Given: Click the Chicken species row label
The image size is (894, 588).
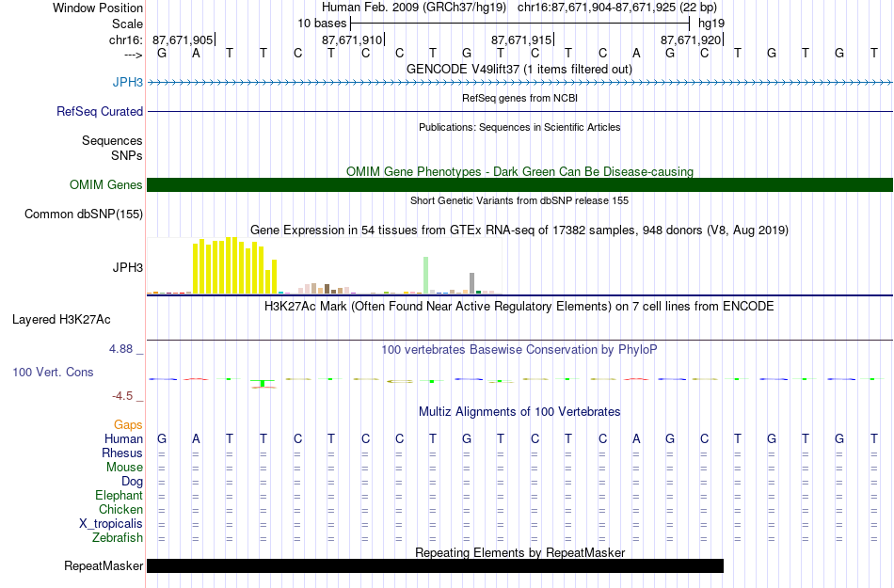Looking at the screenshot, I should click(120, 509).
